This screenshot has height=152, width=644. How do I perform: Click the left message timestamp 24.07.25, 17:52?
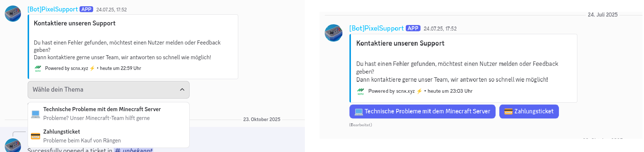(112, 10)
